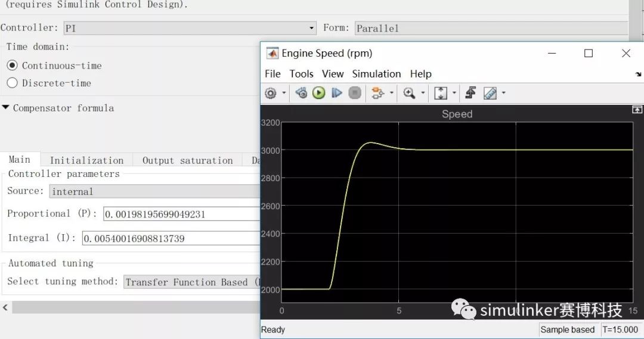Click the Stop simulation button
644x339 pixels.
(x=355, y=93)
